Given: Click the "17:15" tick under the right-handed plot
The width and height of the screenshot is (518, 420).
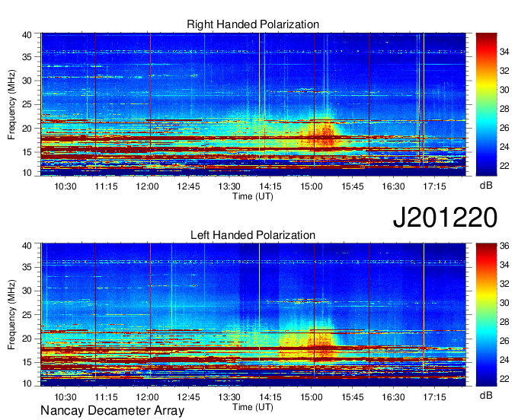Looking at the screenshot, I should pyautogui.click(x=434, y=186).
